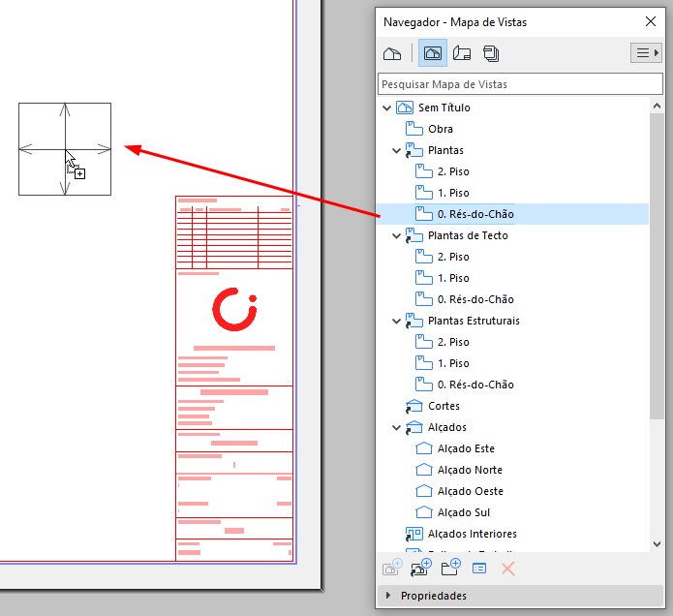The width and height of the screenshot is (673, 616).
Task: Collapse the Sem Título root node
Action: click(x=386, y=108)
